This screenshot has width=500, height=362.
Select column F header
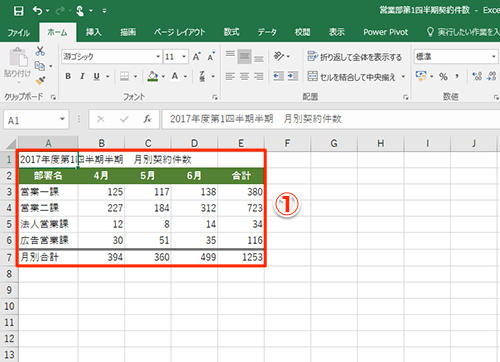(x=287, y=143)
